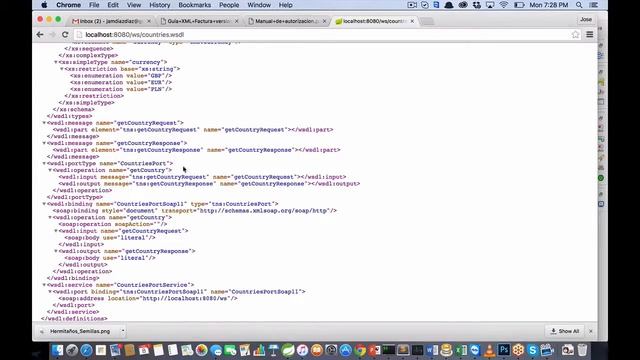Collapse the wsdl:service CountriesPortService node
Screen dimensions: 640x360
[44, 285]
